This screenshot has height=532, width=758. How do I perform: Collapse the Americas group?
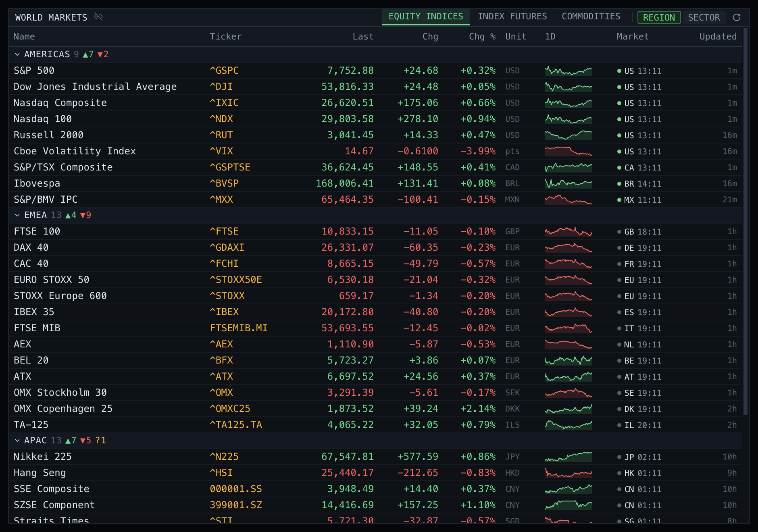(x=17, y=54)
